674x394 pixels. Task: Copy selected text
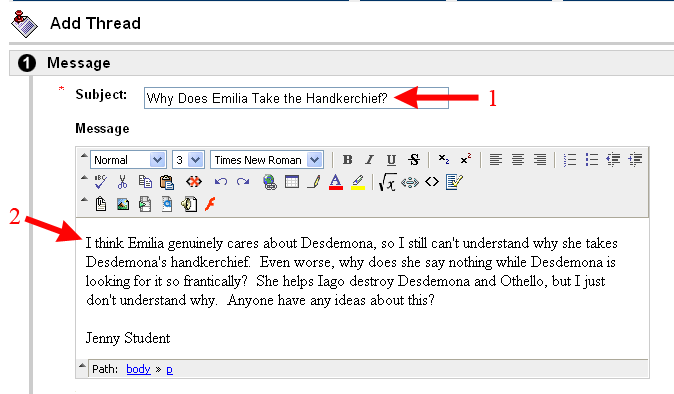(145, 182)
